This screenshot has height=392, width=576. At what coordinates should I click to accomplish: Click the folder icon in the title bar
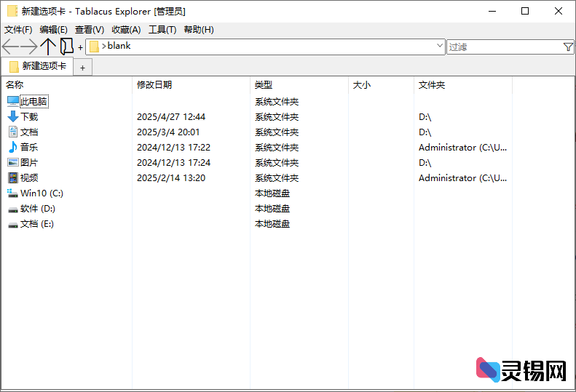12,11
